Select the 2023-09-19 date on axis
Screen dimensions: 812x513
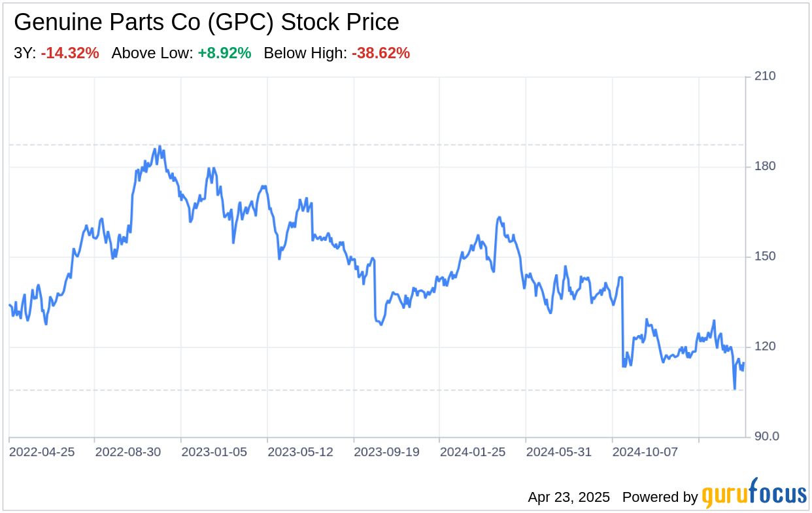point(387,452)
